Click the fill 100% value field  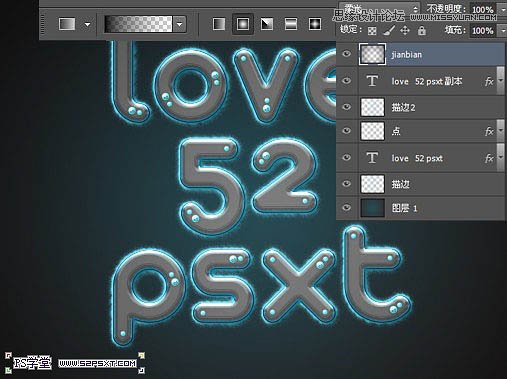tap(482, 31)
